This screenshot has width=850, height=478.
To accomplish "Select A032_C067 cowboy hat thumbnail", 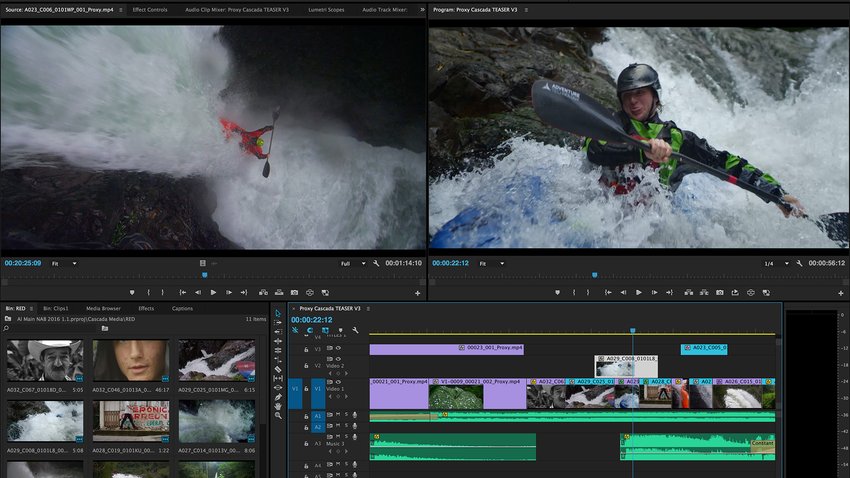I will (45, 361).
